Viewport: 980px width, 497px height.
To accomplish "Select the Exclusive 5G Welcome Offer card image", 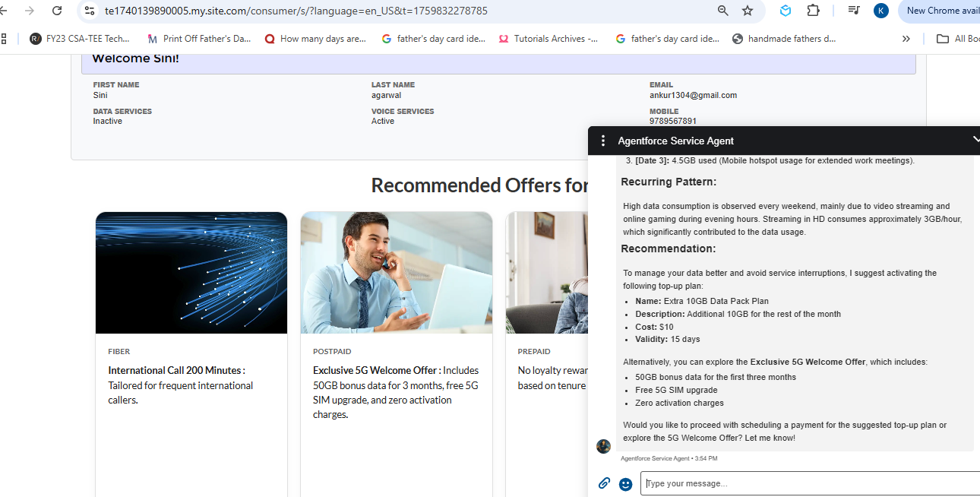I will click(397, 273).
